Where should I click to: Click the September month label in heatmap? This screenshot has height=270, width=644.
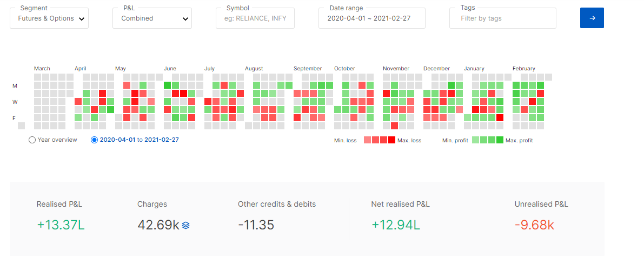click(308, 69)
